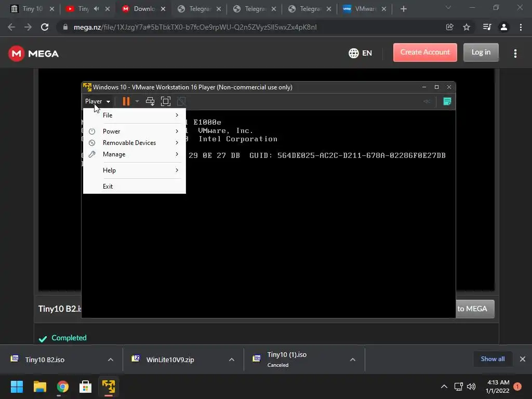
Task: Open Chrome profile icon
Action: click(x=504, y=27)
